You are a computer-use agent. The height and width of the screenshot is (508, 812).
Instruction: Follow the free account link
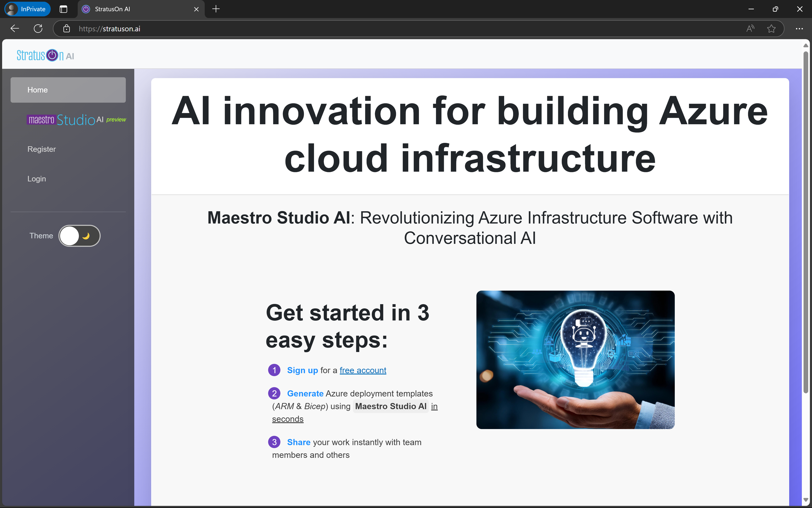[363, 370]
